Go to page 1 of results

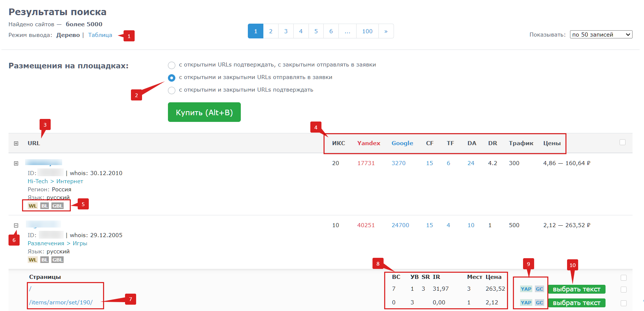click(x=256, y=31)
